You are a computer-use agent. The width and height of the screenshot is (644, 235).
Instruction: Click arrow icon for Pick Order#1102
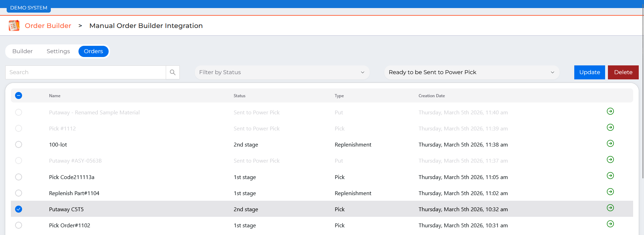(610, 224)
